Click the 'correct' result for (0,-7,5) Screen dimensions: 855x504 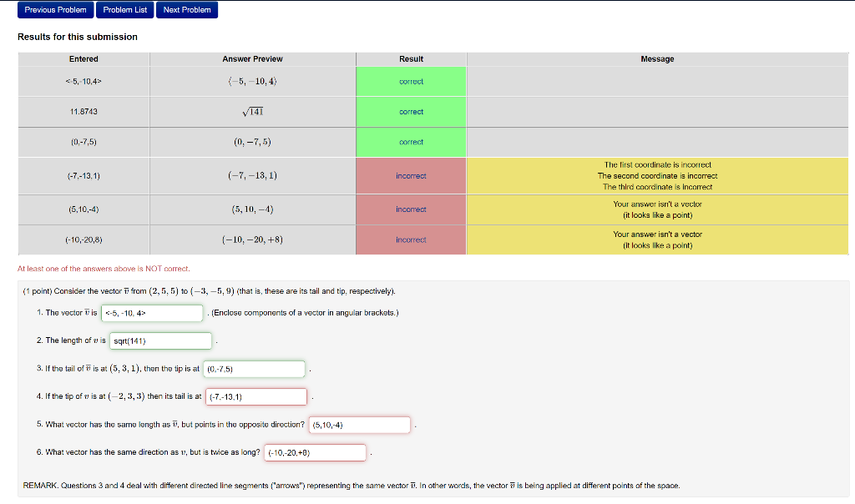coord(411,142)
